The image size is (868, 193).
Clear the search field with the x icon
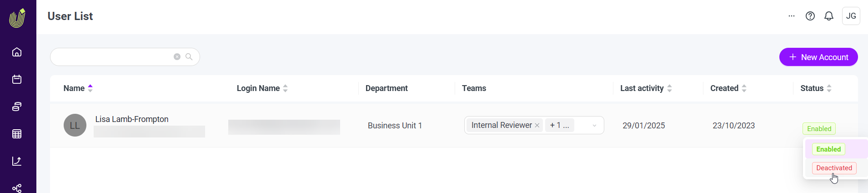point(177,57)
